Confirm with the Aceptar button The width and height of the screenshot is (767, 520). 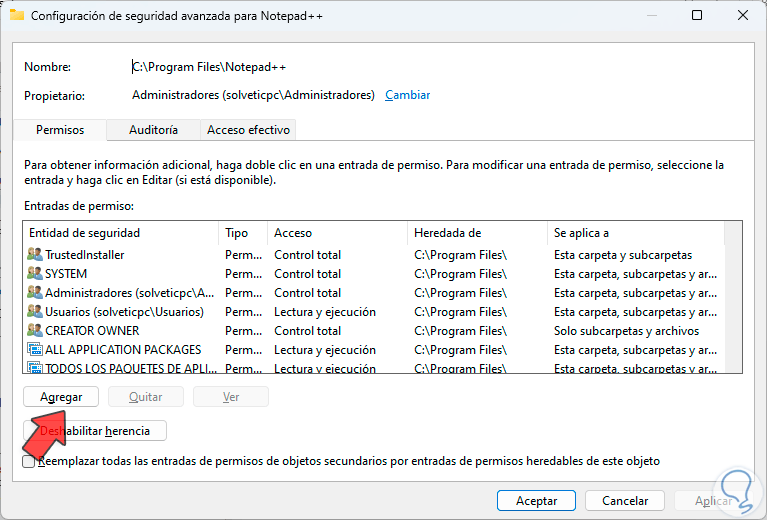pos(536,500)
